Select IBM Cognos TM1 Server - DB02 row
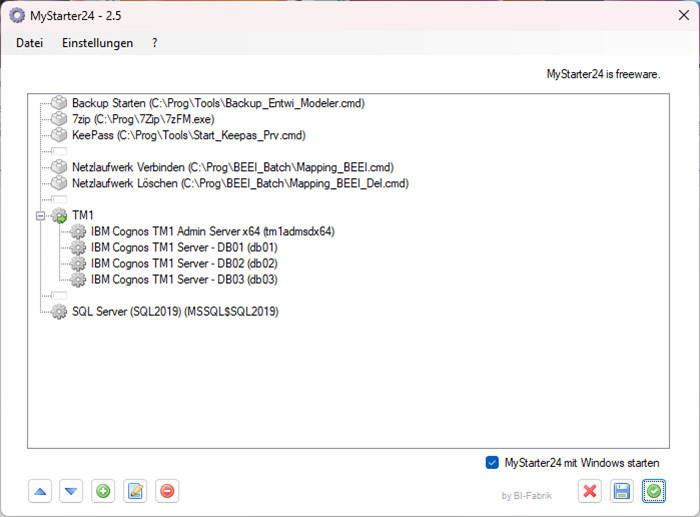 coord(184,263)
